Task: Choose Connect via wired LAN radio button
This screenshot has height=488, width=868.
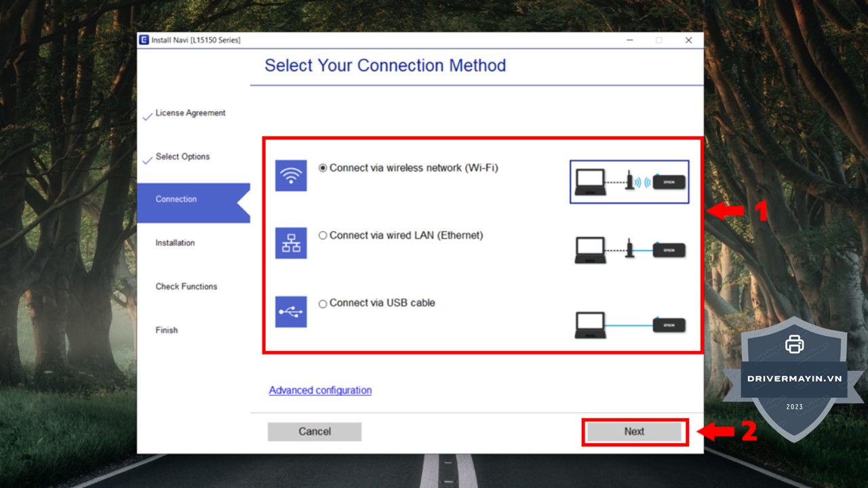Action: click(323, 236)
